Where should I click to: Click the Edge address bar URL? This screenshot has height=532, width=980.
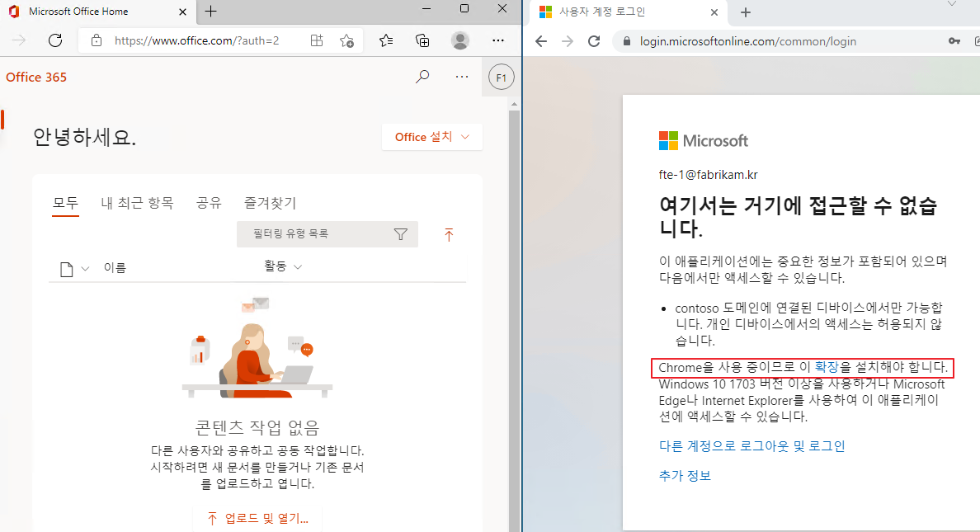point(197,40)
